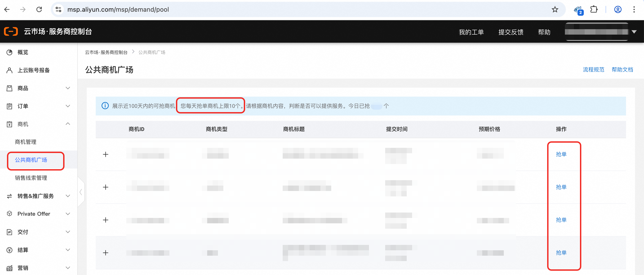Click the Aliyun orange logo icon
Viewport: 644px width, 275px height.
click(x=11, y=31)
